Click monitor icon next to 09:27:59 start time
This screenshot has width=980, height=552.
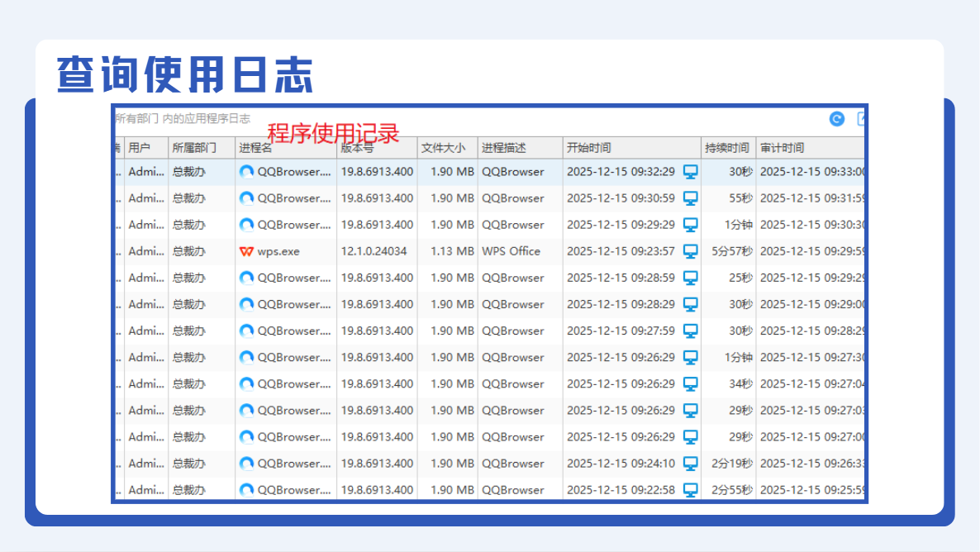(690, 331)
